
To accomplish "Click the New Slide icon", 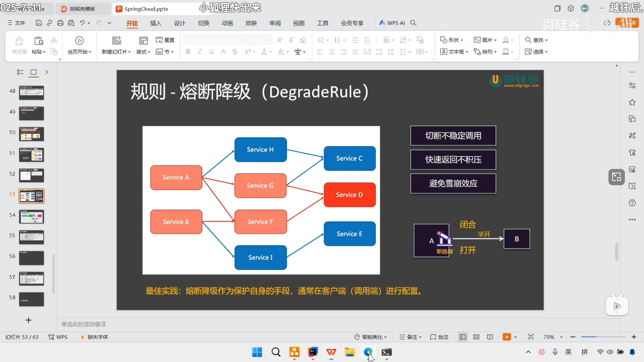I will click(x=116, y=41).
